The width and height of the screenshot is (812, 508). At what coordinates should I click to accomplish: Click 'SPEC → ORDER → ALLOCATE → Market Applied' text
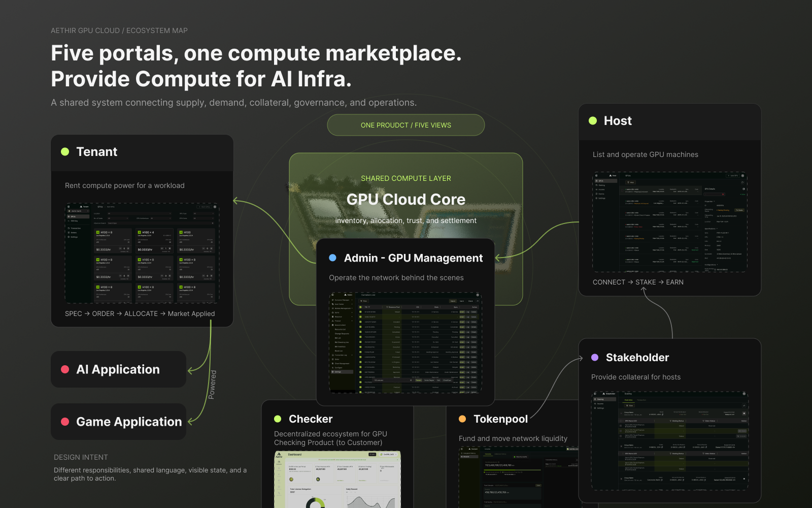tap(140, 313)
